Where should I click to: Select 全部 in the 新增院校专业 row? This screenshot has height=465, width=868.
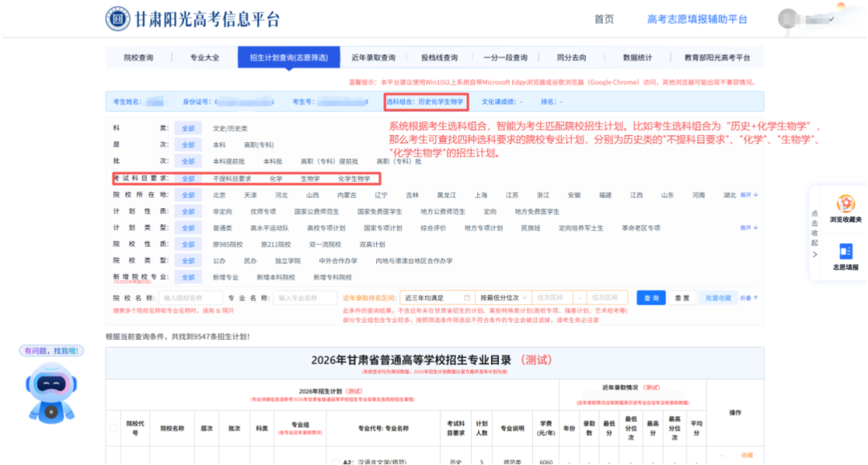187,278
